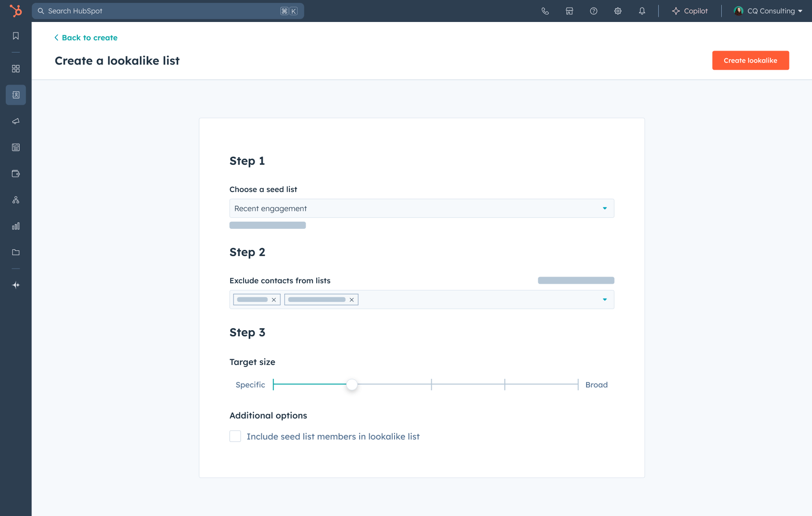Click the Target size slider handle
812x516 pixels.
click(x=352, y=385)
